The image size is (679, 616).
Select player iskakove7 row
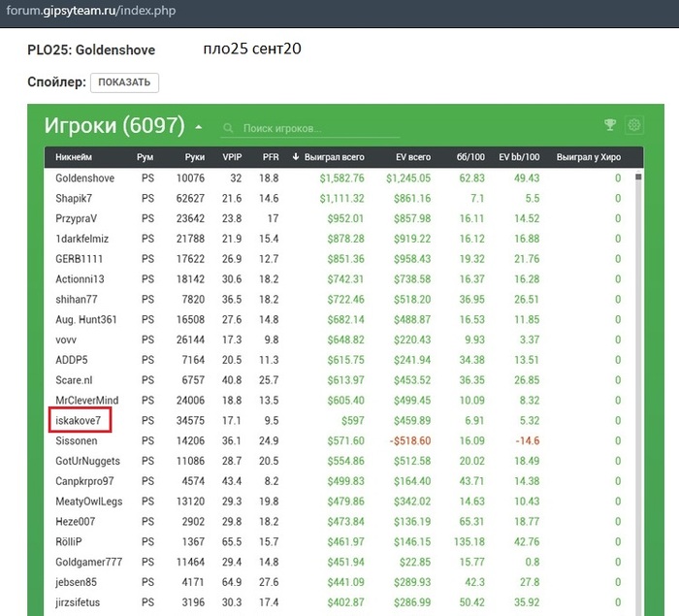pyautogui.click(x=339, y=421)
